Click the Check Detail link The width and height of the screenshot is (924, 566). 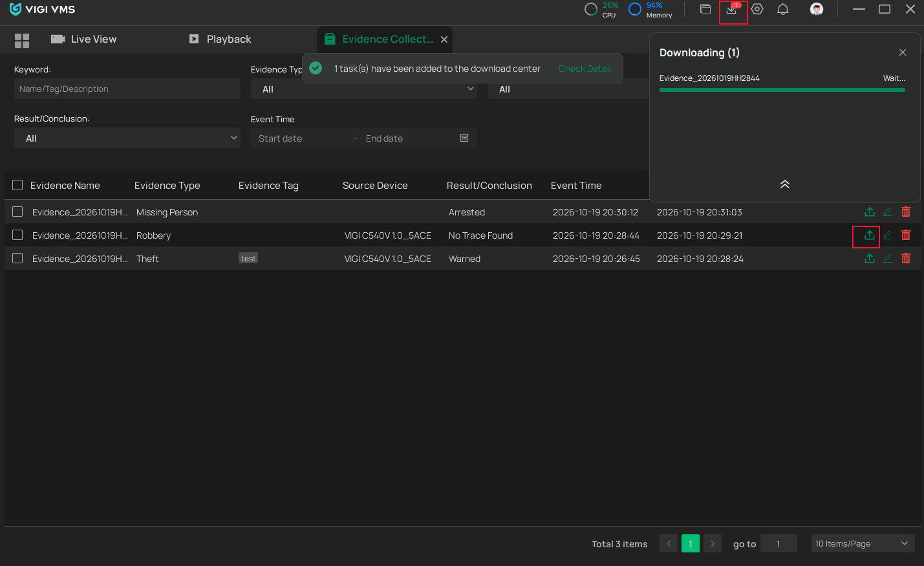pyautogui.click(x=585, y=69)
